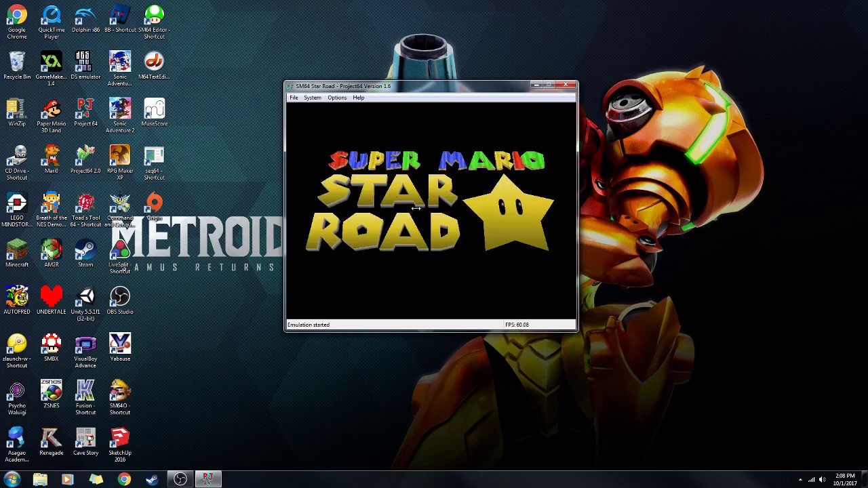Open the System menu in Project64

313,98
